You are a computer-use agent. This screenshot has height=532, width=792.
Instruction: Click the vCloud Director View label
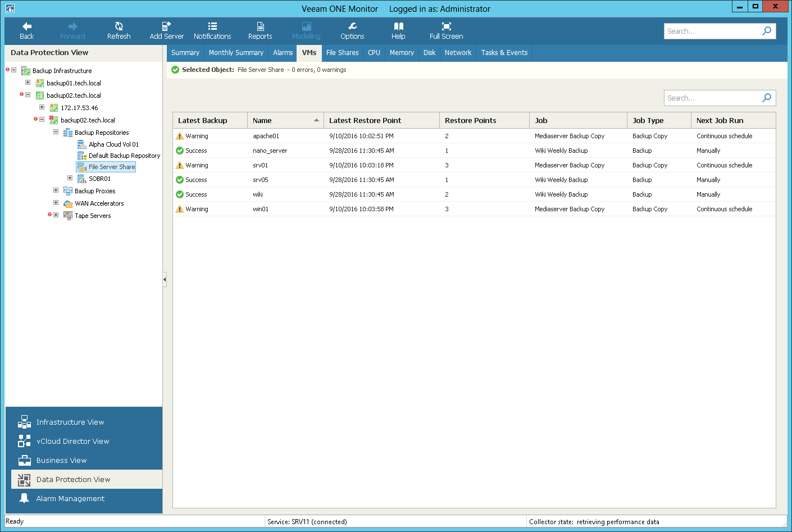click(72, 441)
